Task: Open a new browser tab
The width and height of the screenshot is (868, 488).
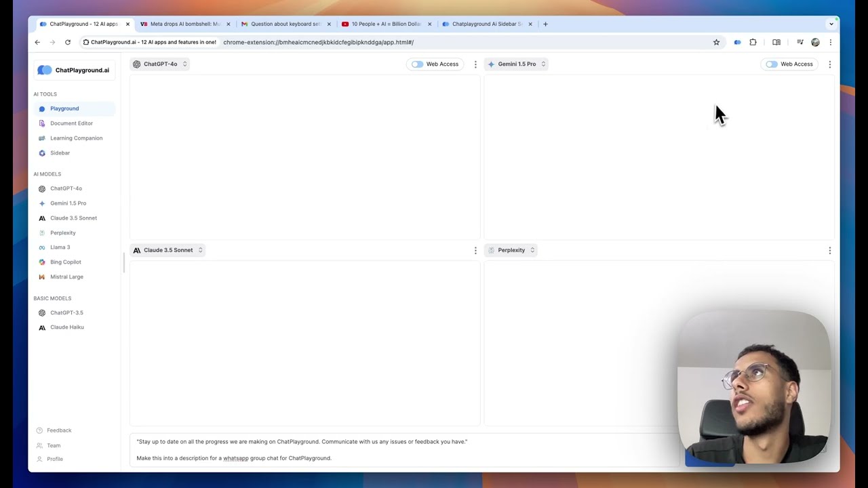Action: (545, 24)
